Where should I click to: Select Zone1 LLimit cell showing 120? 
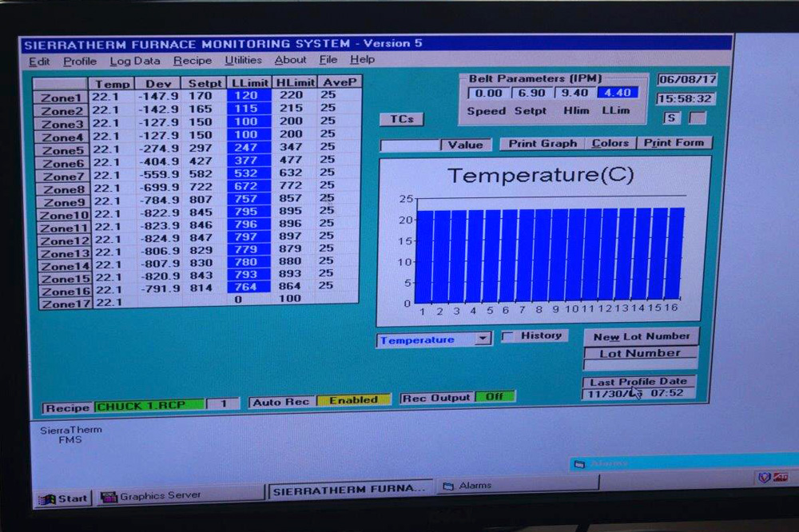[248, 95]
